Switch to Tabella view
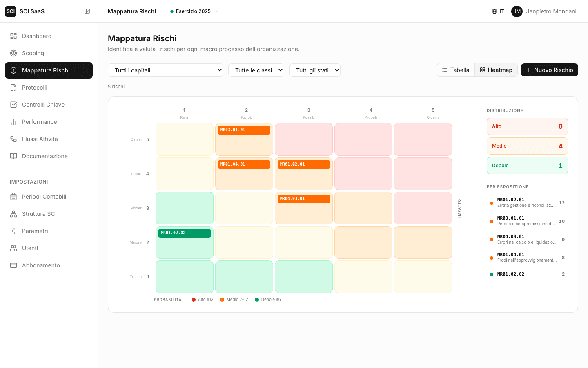 pos(456,70)
